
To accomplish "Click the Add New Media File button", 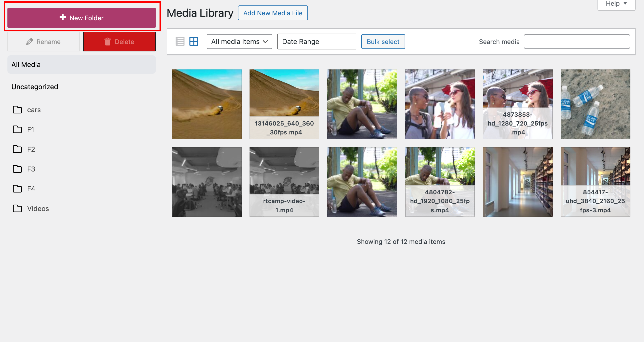I will point(273,13).
